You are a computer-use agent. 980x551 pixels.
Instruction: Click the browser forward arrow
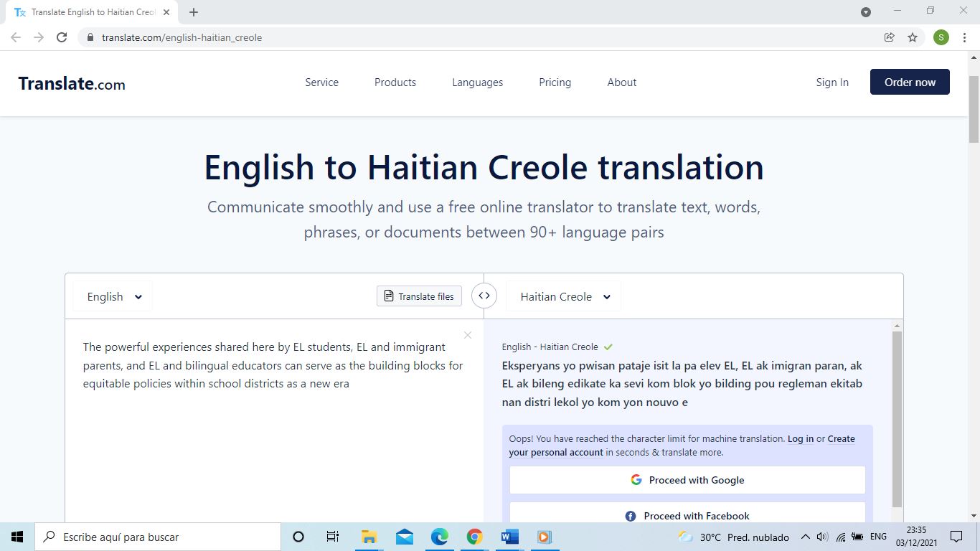(39, 37)
